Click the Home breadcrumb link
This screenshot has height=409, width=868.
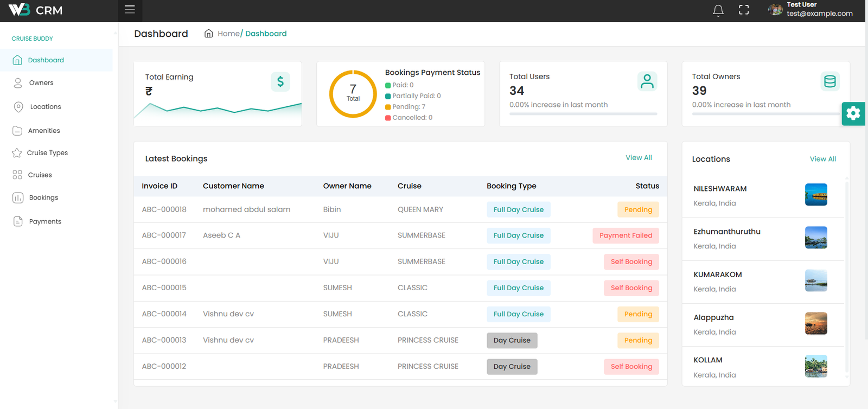pos(228,34)
